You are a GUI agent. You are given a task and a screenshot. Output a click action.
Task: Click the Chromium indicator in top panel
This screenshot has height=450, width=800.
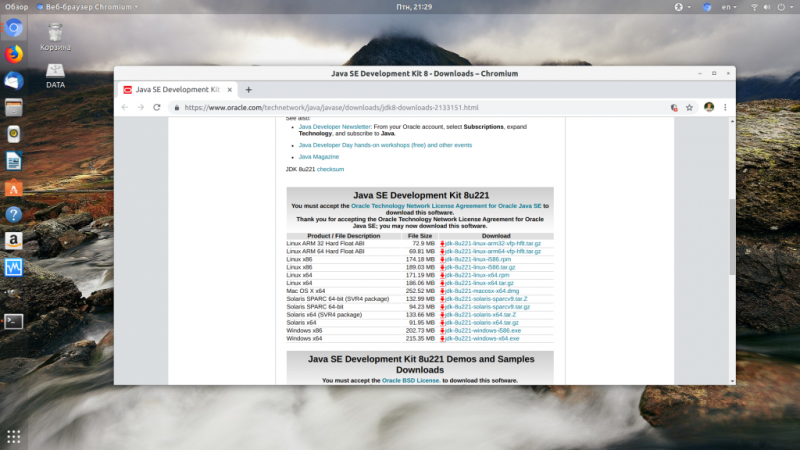pos(707,7)
